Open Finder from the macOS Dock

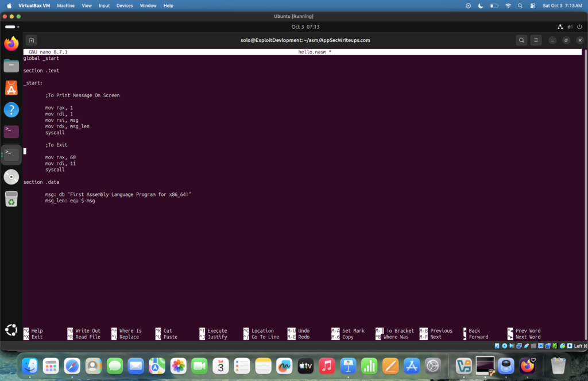click(30, 365)
